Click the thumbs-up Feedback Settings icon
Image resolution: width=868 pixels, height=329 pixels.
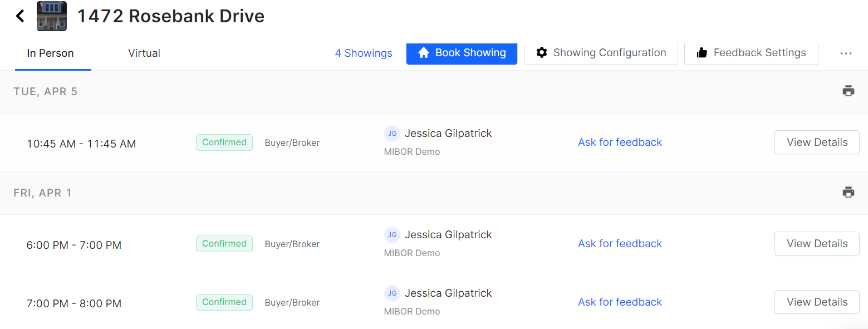pos(702,53)
